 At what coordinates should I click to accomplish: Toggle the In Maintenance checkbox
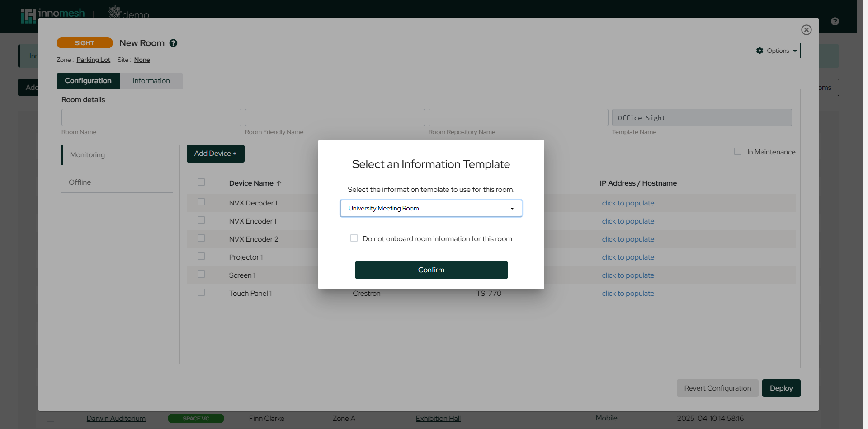click(x=738, y=152)
